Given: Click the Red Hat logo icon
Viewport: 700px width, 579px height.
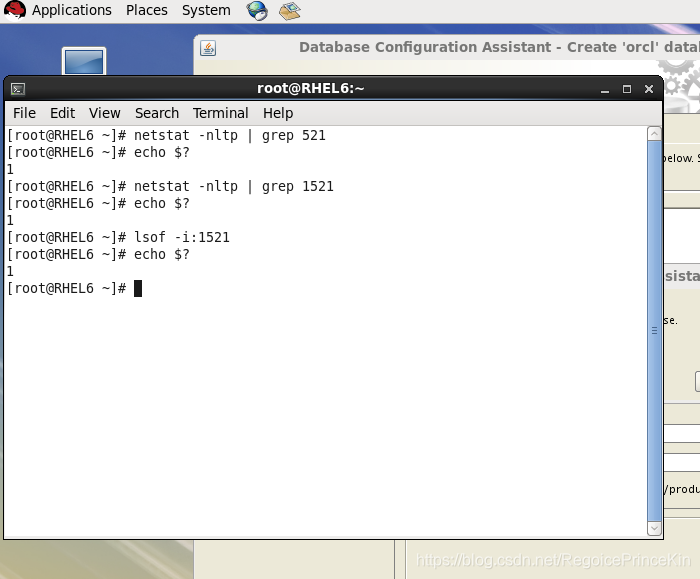Looking at the screenshot, I should pos(15,10).
